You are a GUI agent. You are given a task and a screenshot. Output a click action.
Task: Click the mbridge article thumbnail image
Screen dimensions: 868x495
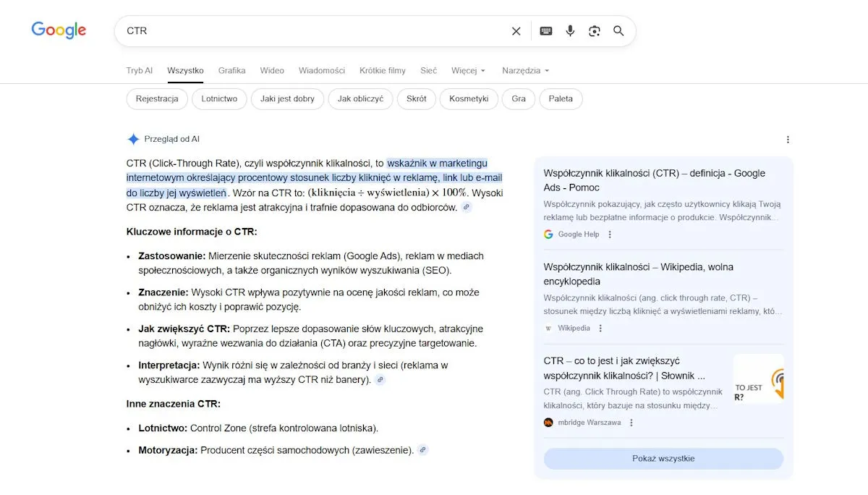tap(758, 378)
